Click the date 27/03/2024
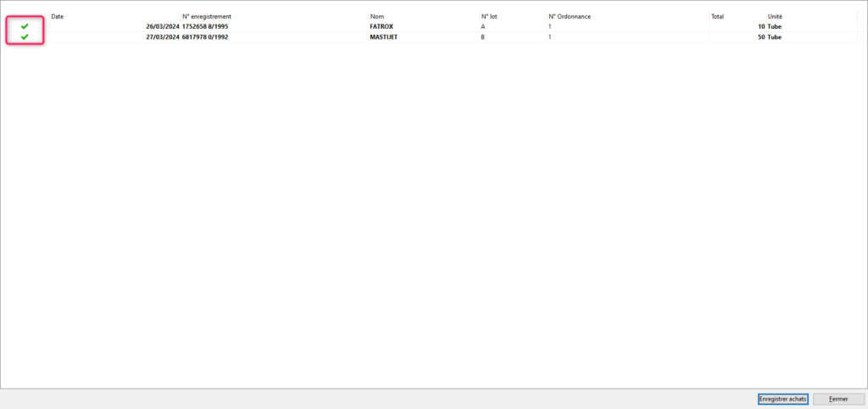This screenshot has width=868, height=409. [x=162, y=37]
